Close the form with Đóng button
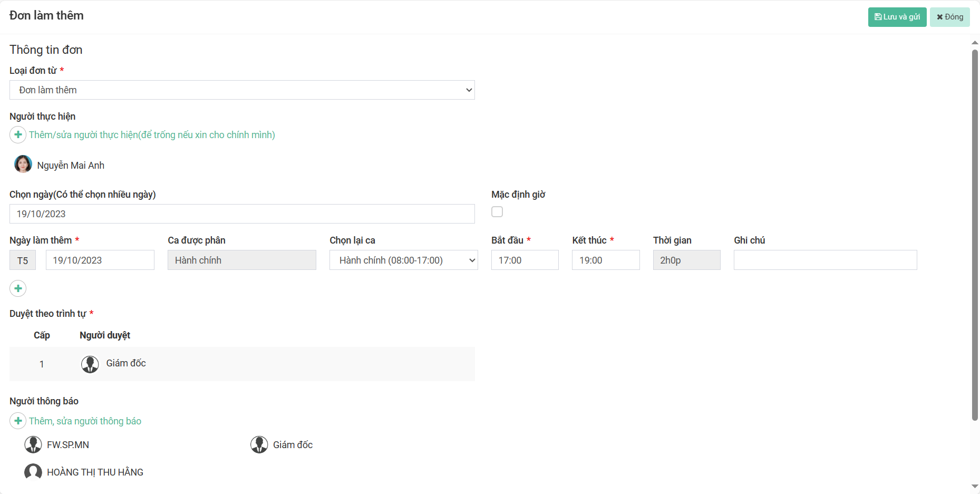Viewport: 980px width, 494px height. [949, 17]
